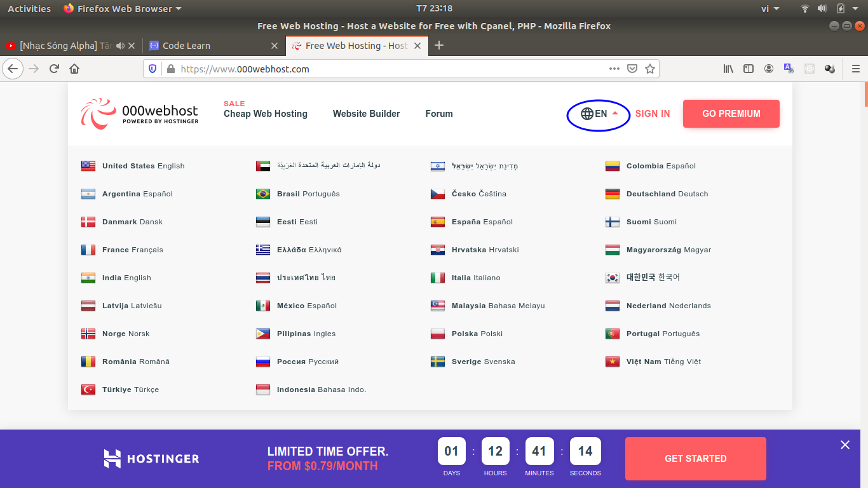The width and height of the screenshot is (868, 488).
Task: Go back with Firefox back arrow
Action: coord(13,69)
